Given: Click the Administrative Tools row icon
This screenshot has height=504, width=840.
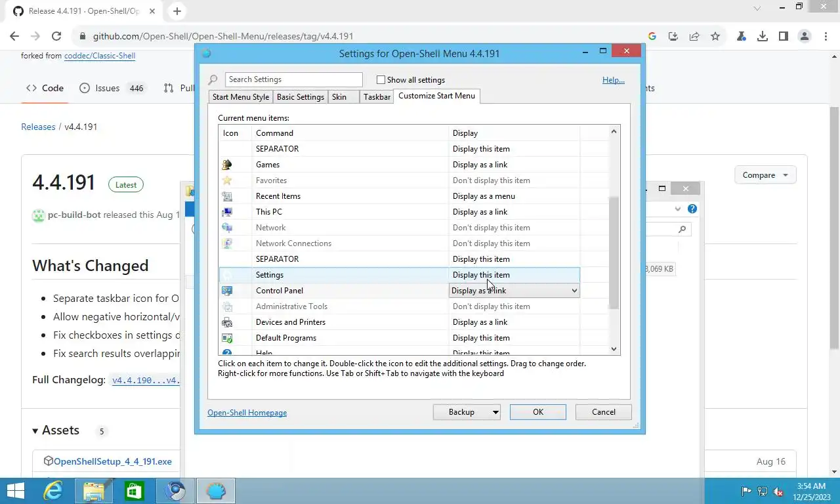Looking at the screenshot, I should coord(227,306).
